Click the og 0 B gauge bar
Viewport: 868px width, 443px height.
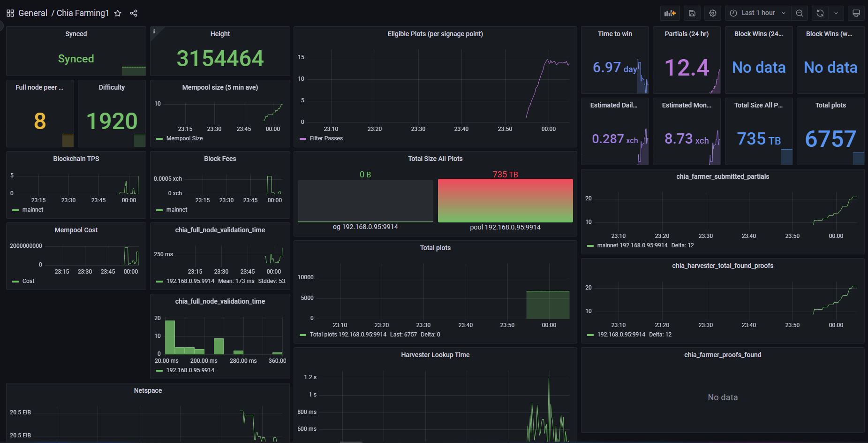[x=365, y=201]
